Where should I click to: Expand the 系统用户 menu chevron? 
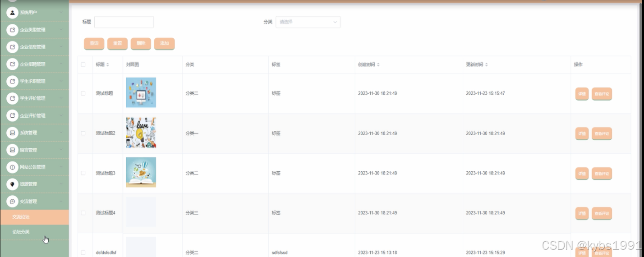point(61,12)
